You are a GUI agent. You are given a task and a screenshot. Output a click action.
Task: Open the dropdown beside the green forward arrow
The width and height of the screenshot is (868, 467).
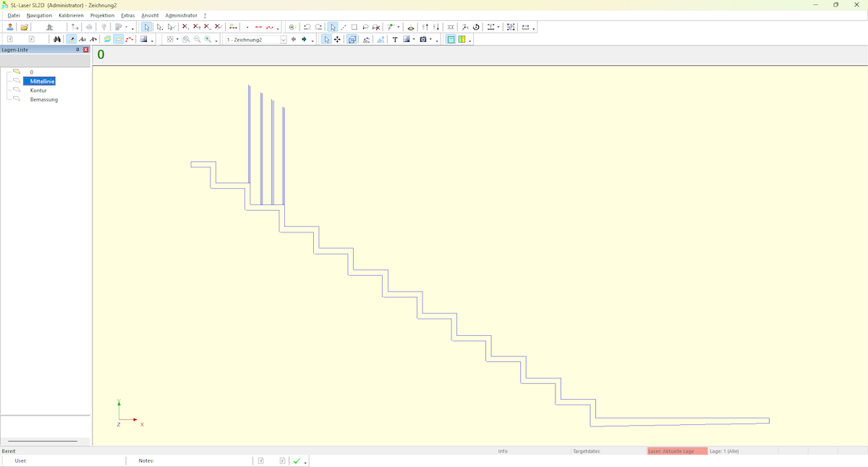point(312,40)
